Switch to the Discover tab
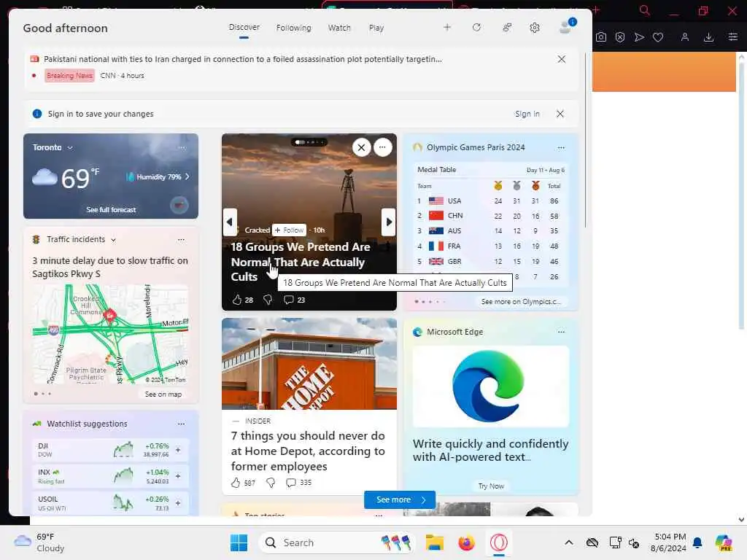Screen dimensions: 747x560 click(244, 28)
